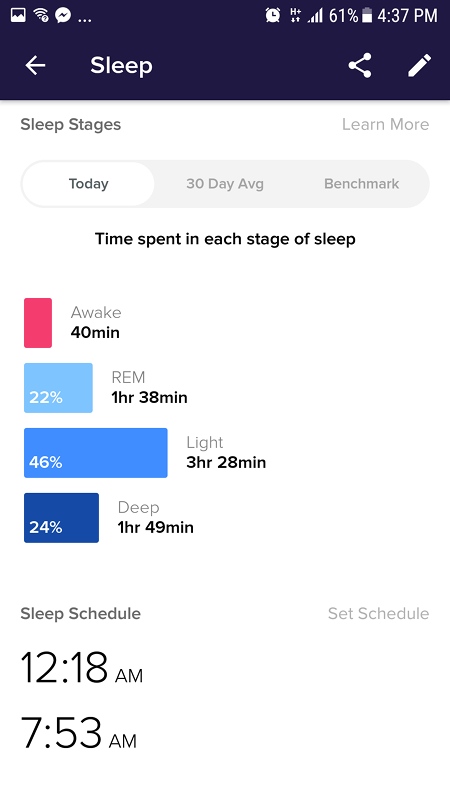This screenshot has width=450, height=800.
Task: Tap the 12:18 AM bedtime
Action: pyautogui.click(x=82, y=668)
